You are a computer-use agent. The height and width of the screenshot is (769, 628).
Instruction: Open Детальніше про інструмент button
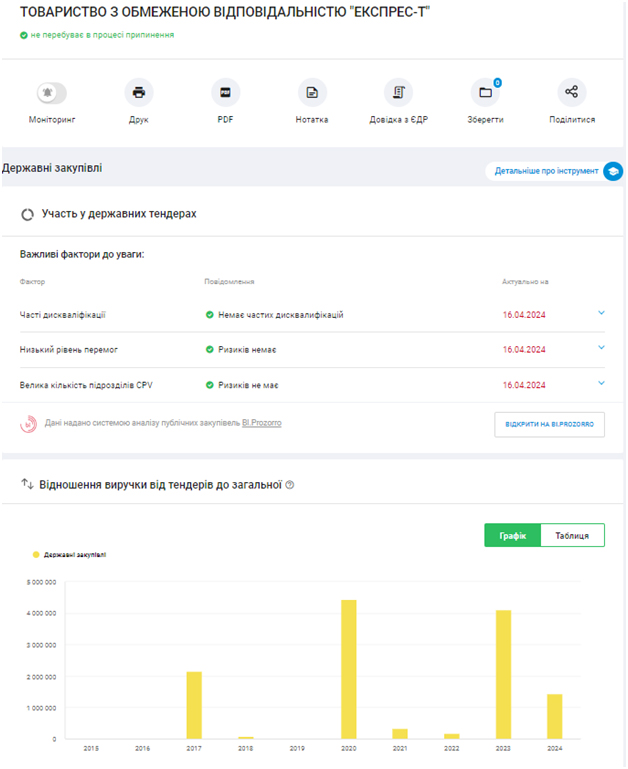[x=546, y=171]
